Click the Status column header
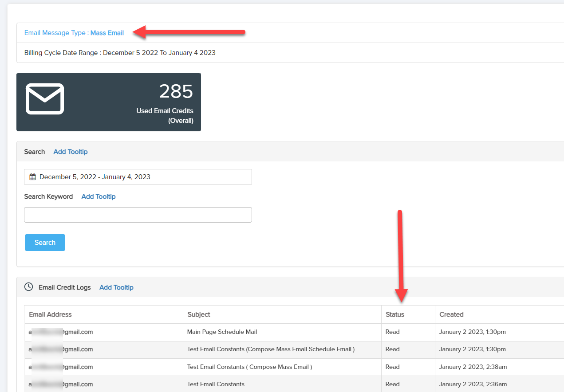564x392 pixels. (x=395, y=314)
